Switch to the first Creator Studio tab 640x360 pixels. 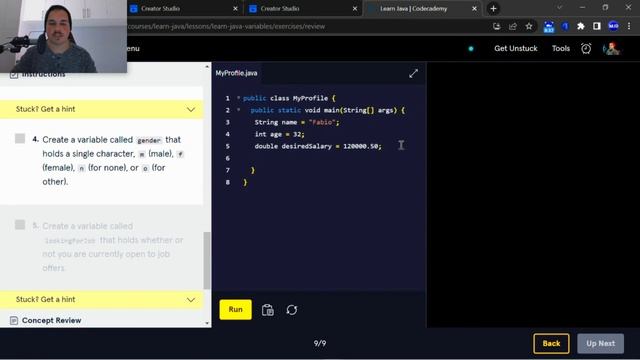tap(184, 9)
